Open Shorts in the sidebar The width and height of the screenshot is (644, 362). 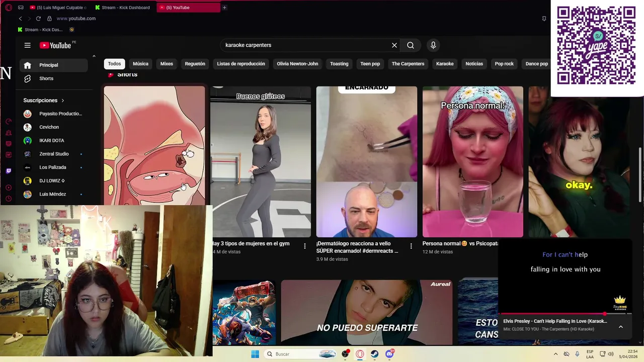(x=53, y=78)
